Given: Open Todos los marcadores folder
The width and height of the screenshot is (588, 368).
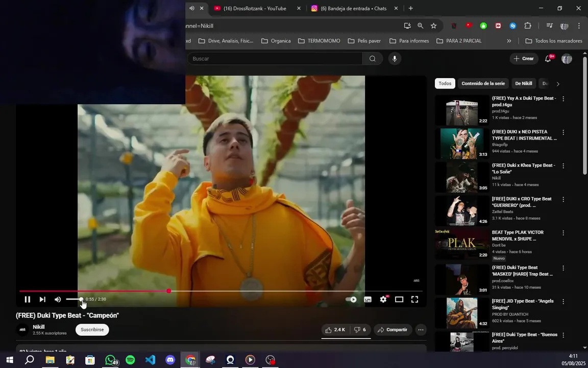Looking at the screenshot, I should point(554,41).
